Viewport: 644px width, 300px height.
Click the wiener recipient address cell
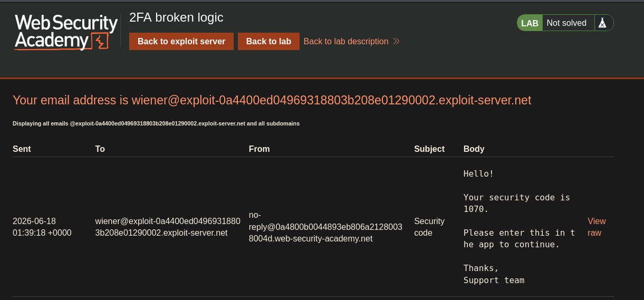(x=168, y=227)
